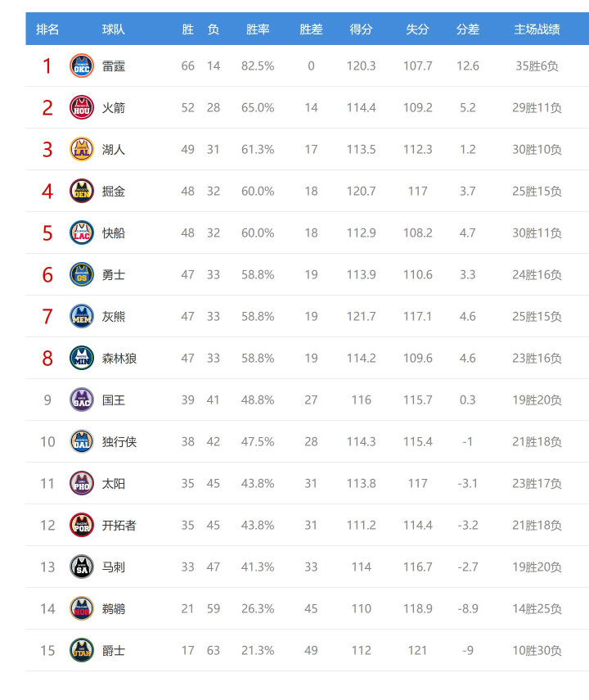Click the Rockets HOU team logo
Screen dimensions: 589x700
82,107
